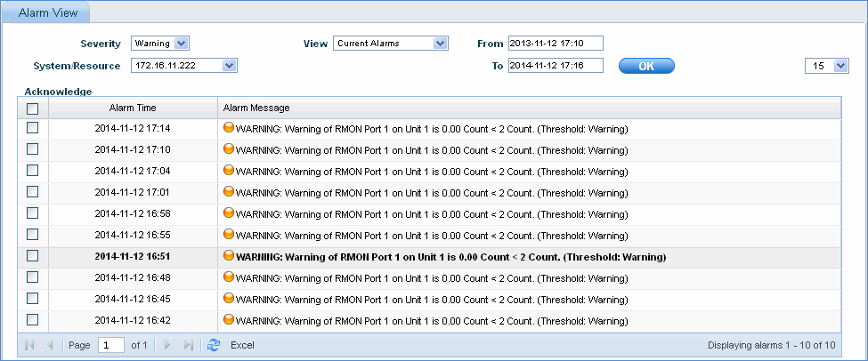Click warning icon of 16:42 alarm
The width and height of the screenshot is (868, 361).
229,320
